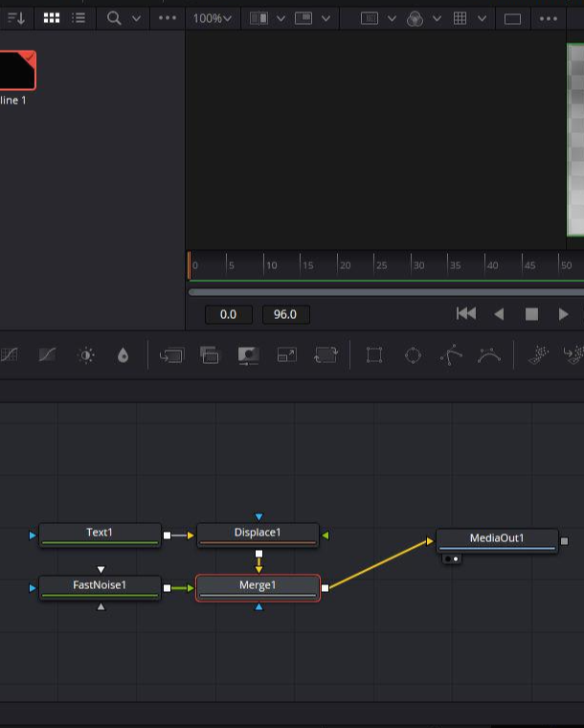The height and width of the screenshot is (728, 584).
Task: Click the FastNoise1 node output square
Action: tap(167, 588)
